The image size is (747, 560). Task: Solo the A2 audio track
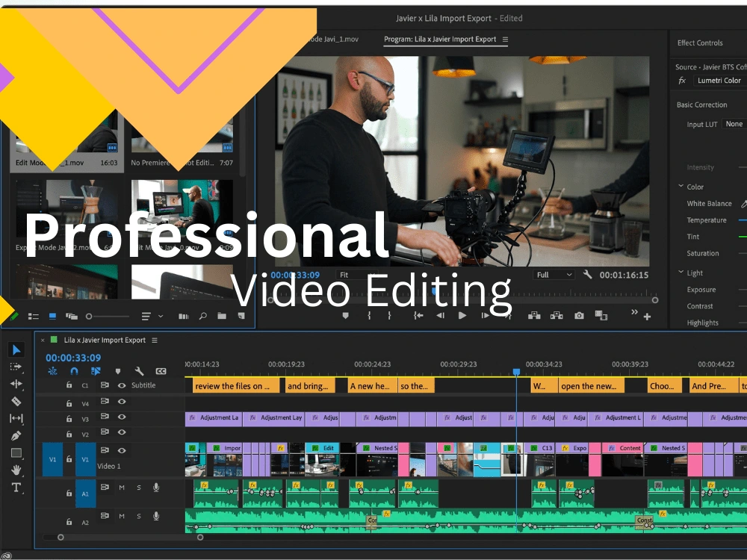pyautogui.click(x=139, y=516)
